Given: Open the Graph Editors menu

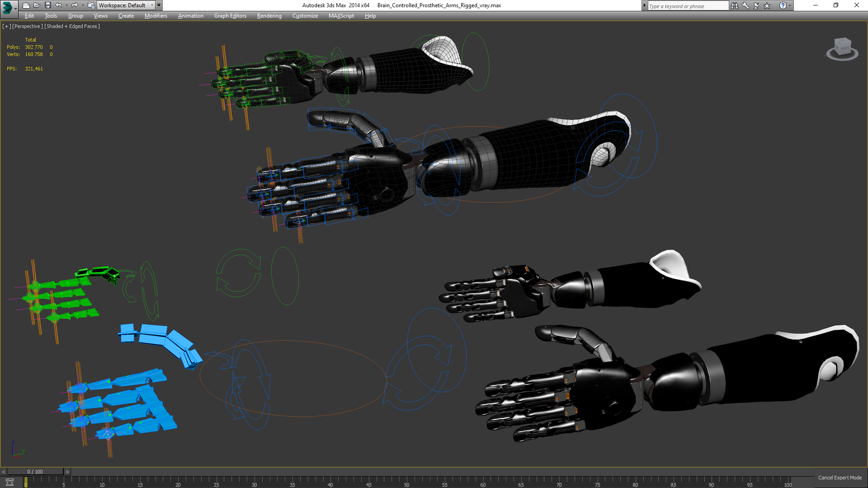Looking at the screenshot, I should 230,16.
